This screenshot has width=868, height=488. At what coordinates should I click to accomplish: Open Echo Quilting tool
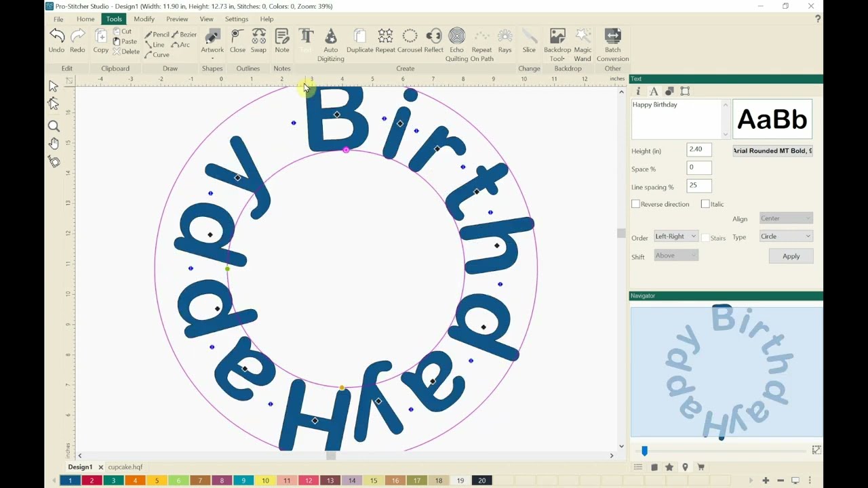pos(457,45)
